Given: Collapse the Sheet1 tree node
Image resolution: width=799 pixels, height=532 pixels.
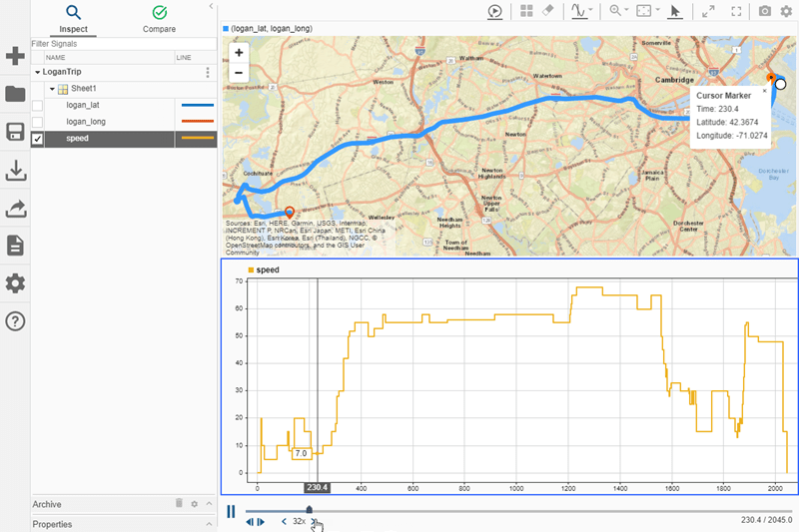Looking at the screenshot, I should click(x=52, y=89).
